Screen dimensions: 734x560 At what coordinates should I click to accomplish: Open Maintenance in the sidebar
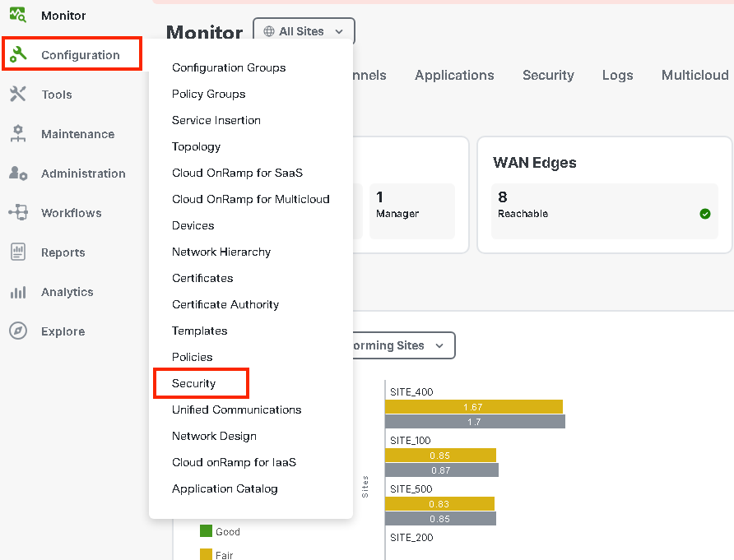point(77,134)
